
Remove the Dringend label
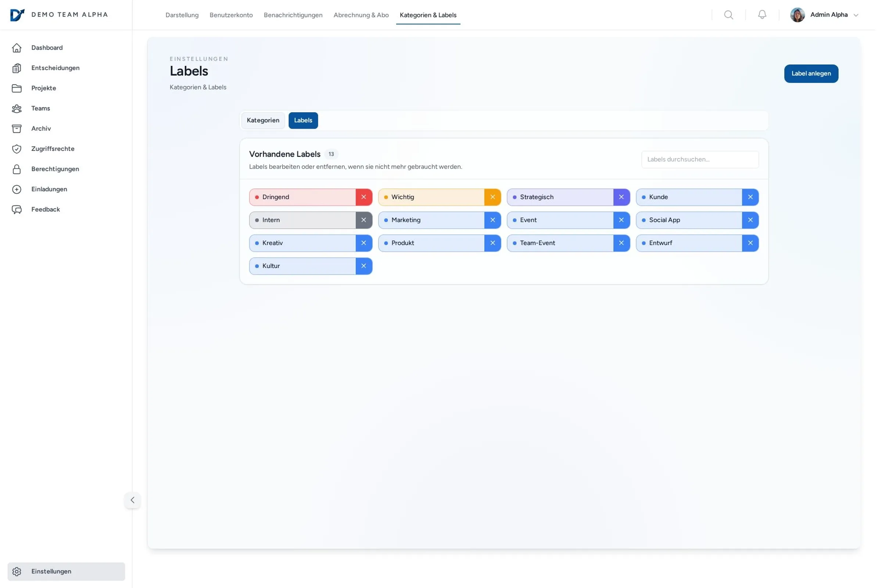(x=363, y=197)
